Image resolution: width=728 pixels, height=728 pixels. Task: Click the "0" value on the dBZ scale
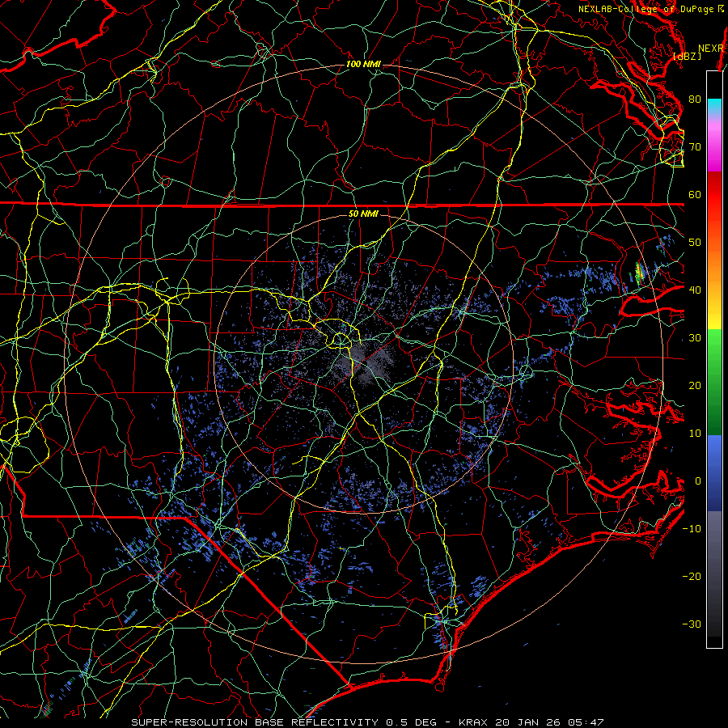click(x=698, y=481)
